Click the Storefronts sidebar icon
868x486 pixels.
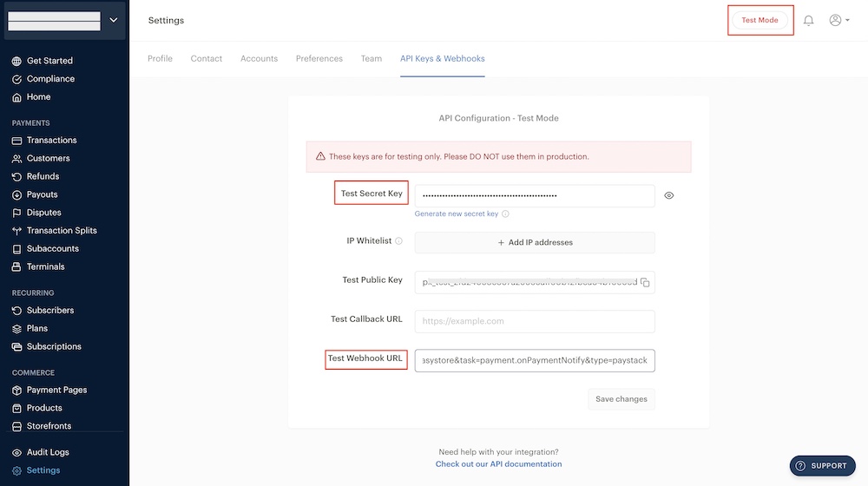17,426
